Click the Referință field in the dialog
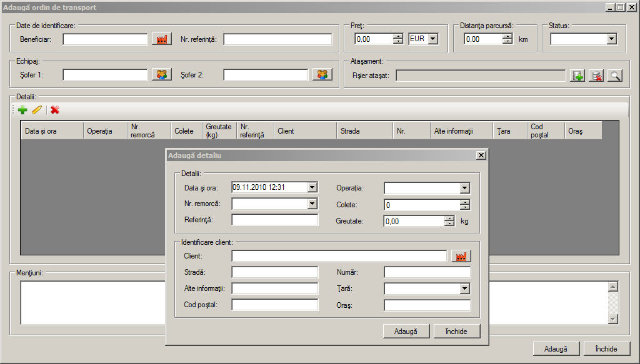This screenshot has height=364, width=640. [275, 220]
